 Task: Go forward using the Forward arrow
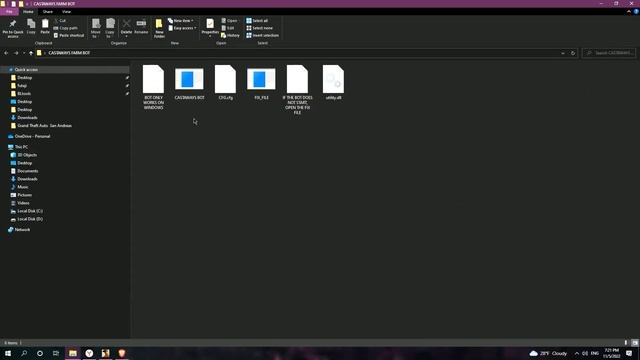pyautogui.click(x=16, y=53)
